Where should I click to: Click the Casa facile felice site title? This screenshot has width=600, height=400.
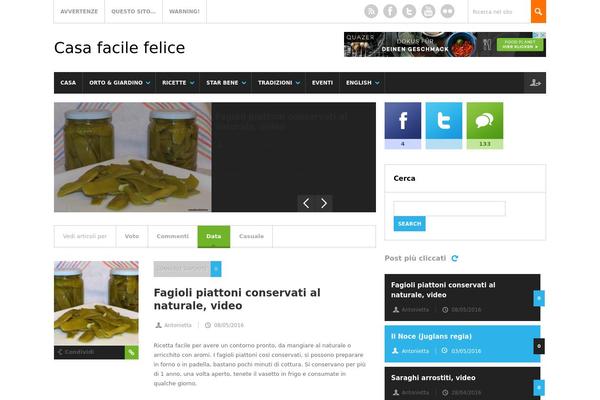(x=119, y=48)
